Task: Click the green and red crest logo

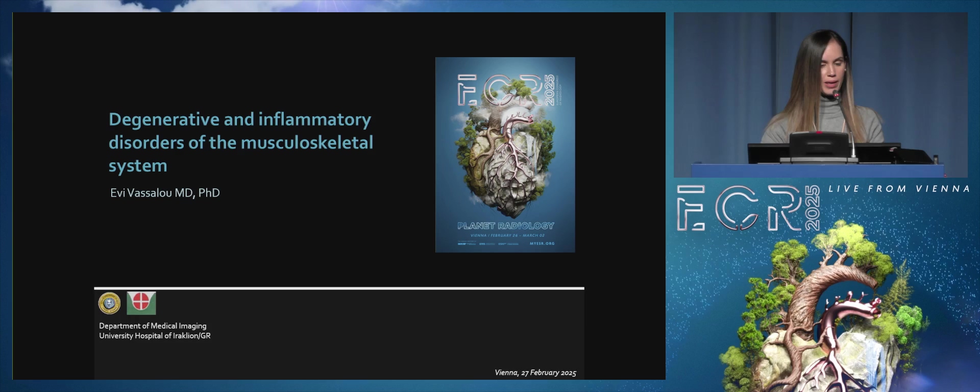Action: point(141,303)
